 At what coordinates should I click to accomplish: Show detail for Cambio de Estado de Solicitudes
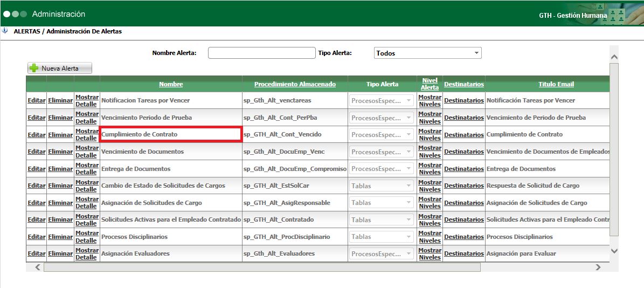87,186
